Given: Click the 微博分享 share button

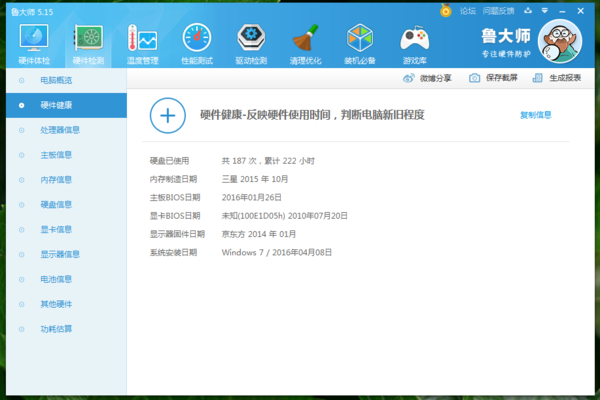Looking at the screenshot, I should [x=427, y=78].
